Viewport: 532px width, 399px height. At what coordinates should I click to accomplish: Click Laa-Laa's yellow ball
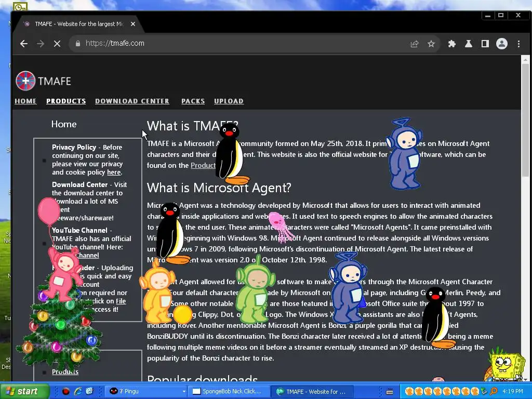point(182,314)
